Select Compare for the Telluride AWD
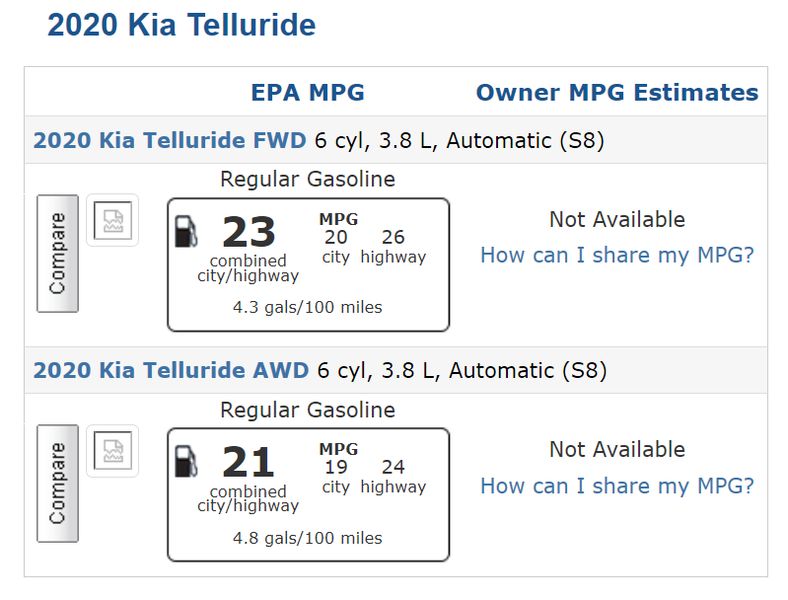Screen dimensions: 788x600 [x=58, y=483]
